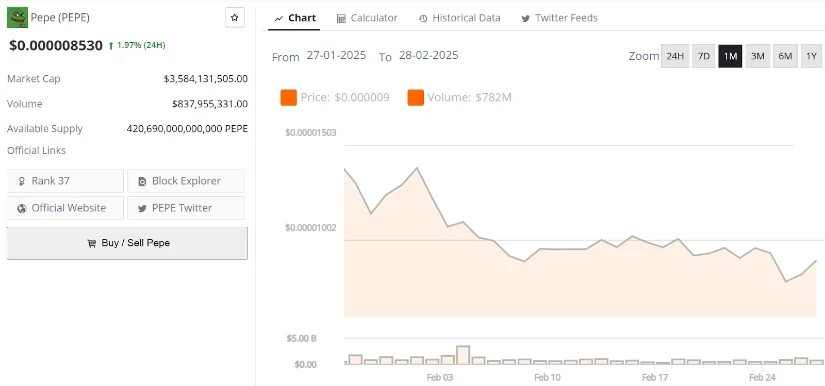Click the price peak just before Feb 03

point(417,168)
